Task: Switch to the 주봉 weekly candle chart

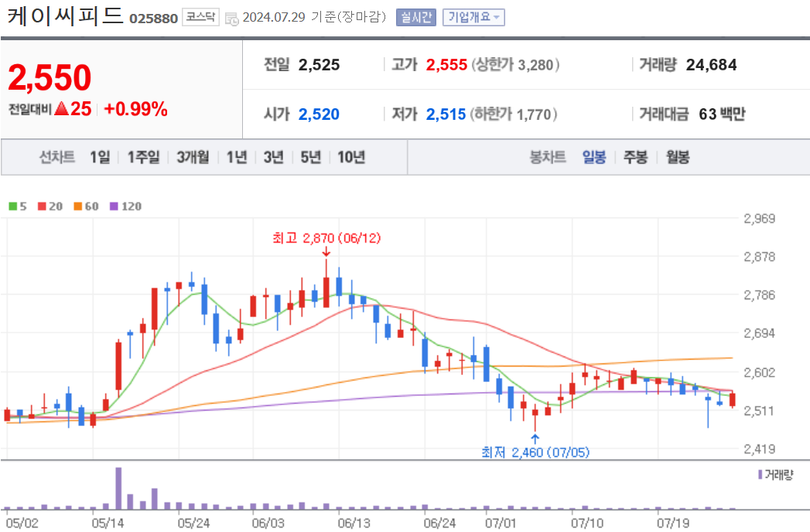Action: [x=635, y=157]
